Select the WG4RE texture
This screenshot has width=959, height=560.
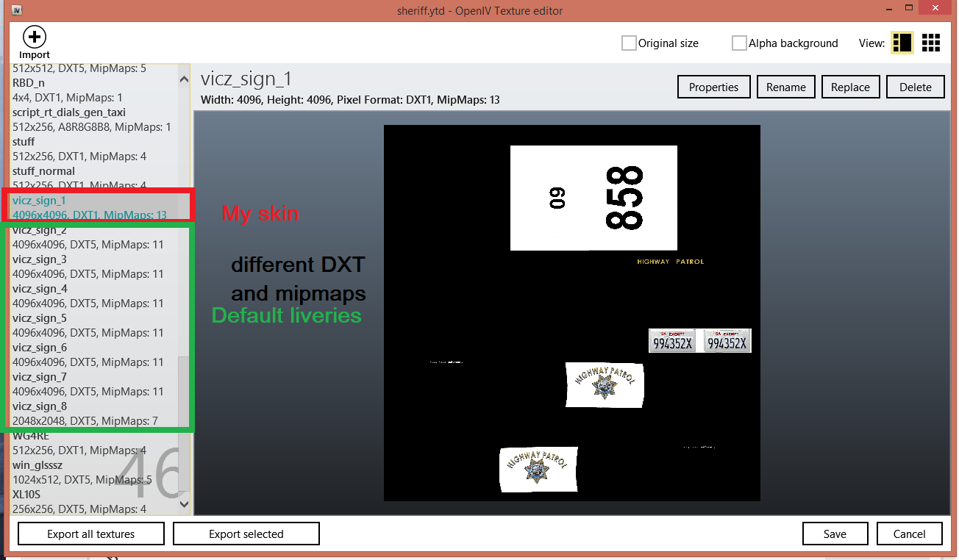coord(93,443)
